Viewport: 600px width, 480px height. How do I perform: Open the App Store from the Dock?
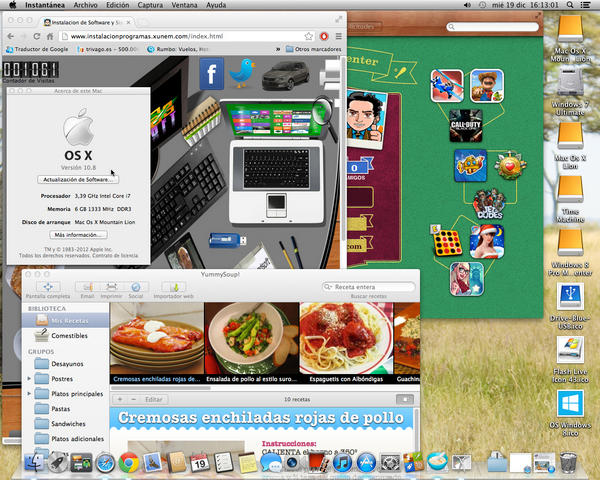point(366,463)
